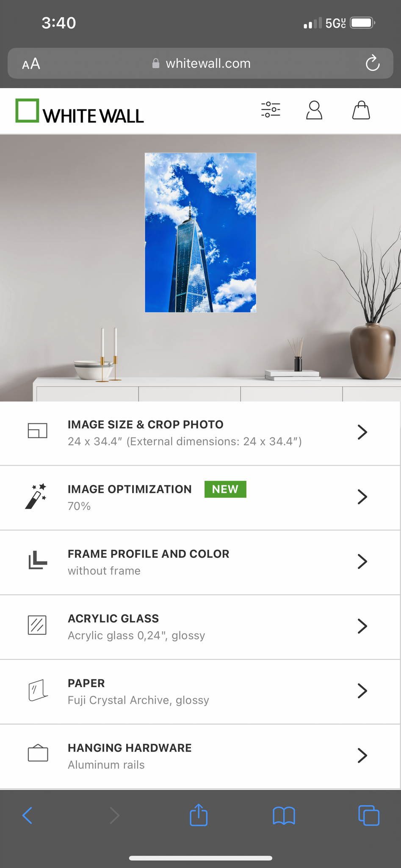Tap the skyscraper photo preview on wall
Image resolution: width=401 pixels, height=868 pixels.
(200, 232)
